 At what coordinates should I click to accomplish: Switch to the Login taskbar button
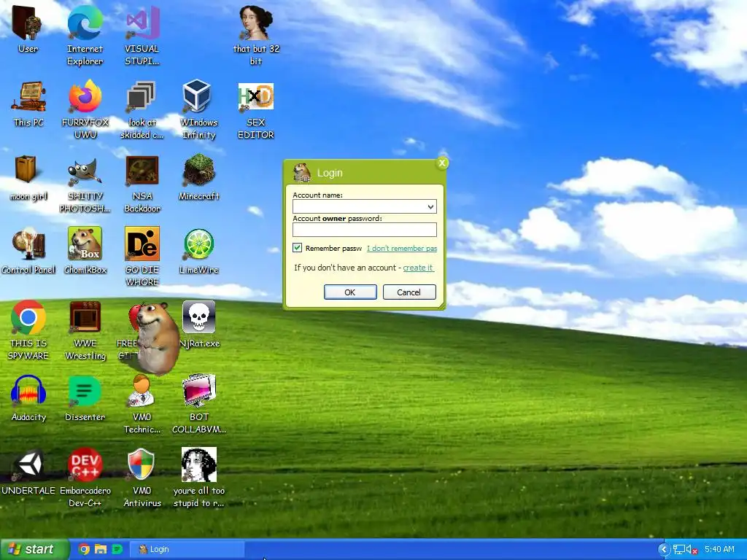[187, 550]
